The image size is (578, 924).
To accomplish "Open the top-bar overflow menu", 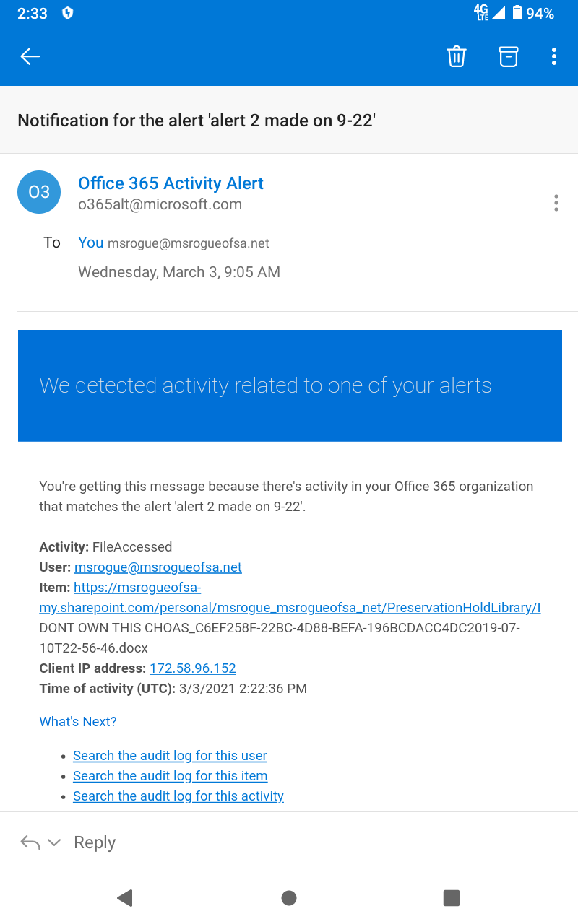I will 554,56.
